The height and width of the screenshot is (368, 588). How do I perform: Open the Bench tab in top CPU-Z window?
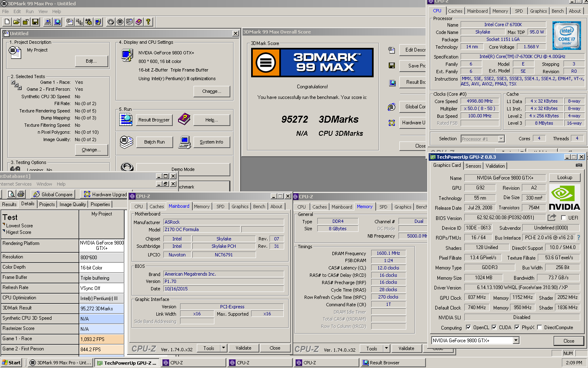point(557,11)
